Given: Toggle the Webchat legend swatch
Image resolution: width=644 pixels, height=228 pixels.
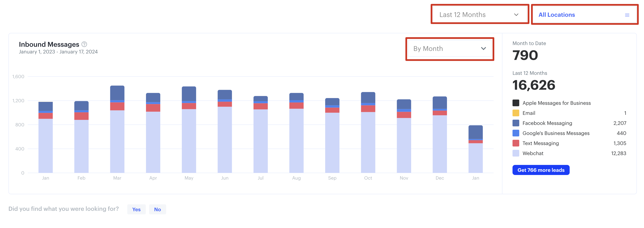Looking at the screenshot, I should click(515, 153).
